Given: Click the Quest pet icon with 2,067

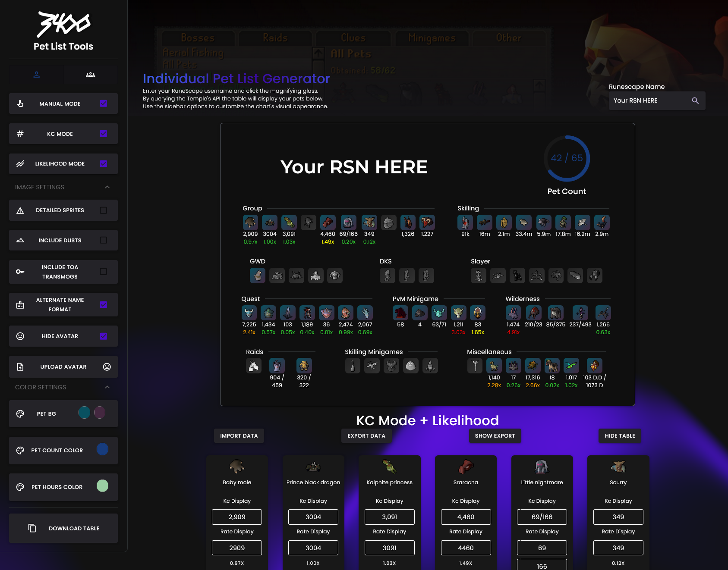Looking at the screenshot, I should tap(365, 313).
